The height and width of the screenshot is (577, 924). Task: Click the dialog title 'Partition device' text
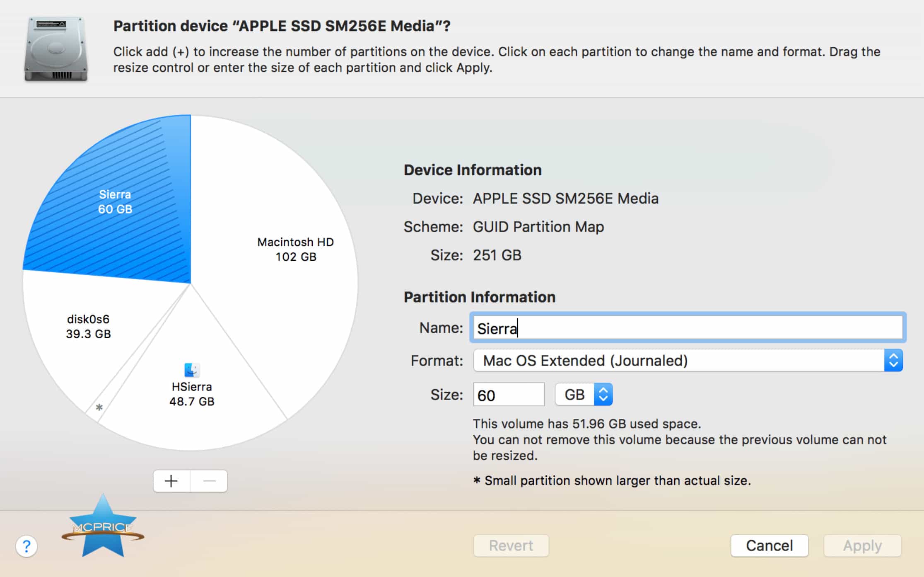click(282, 26)
